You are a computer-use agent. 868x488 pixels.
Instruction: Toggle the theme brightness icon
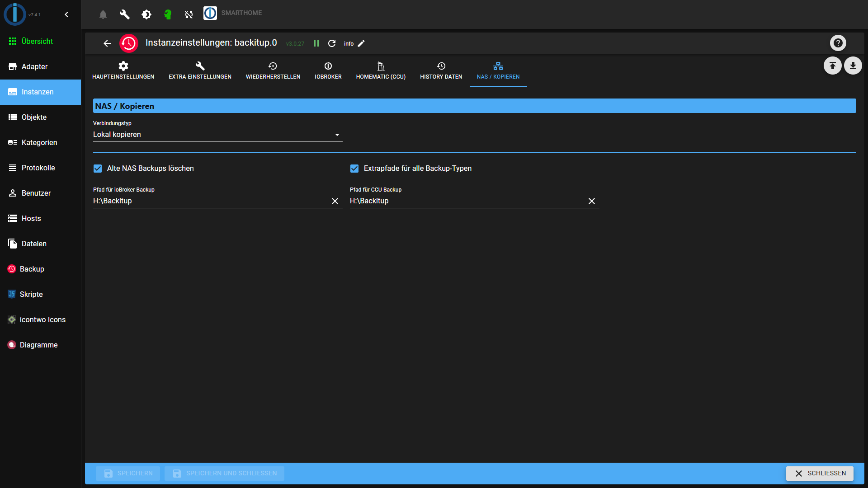click(146, 14)
